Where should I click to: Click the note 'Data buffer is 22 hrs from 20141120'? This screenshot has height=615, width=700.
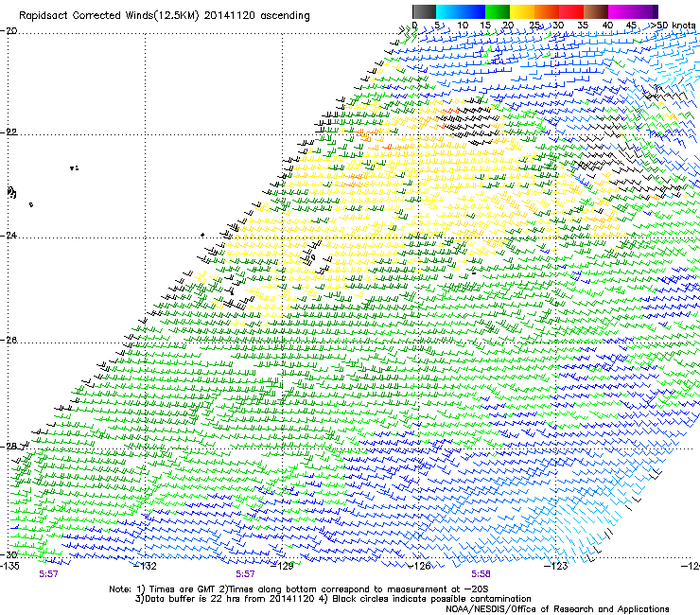coord(224,599)
